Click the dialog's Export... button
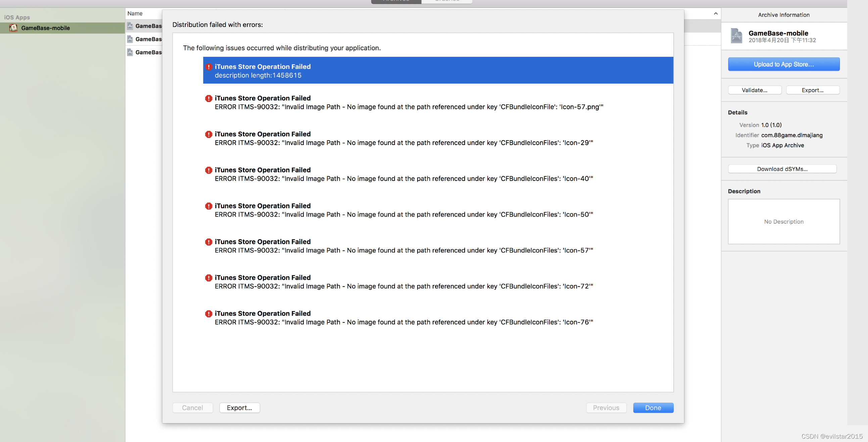Viewport: 868px width, 442px height. point(239,408)
